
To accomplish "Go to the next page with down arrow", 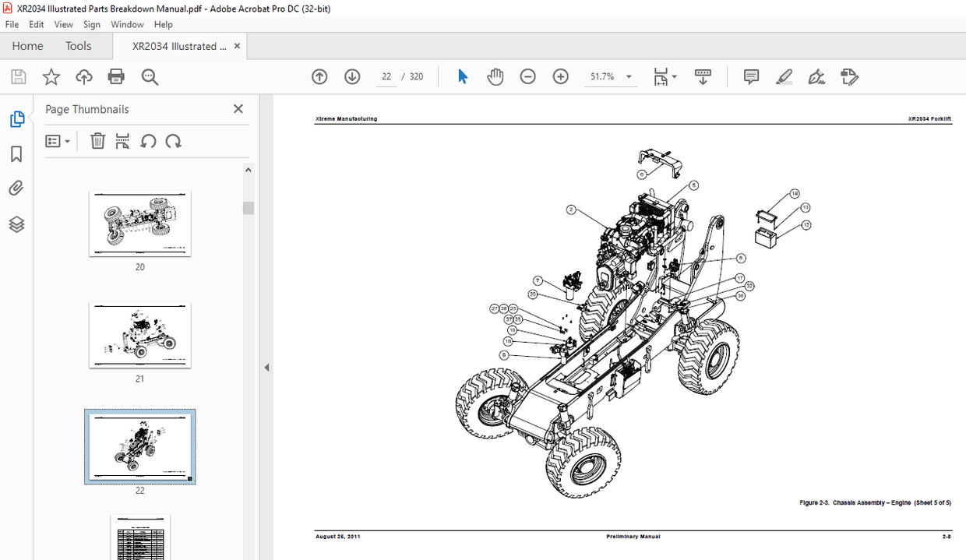I will 352,76.
